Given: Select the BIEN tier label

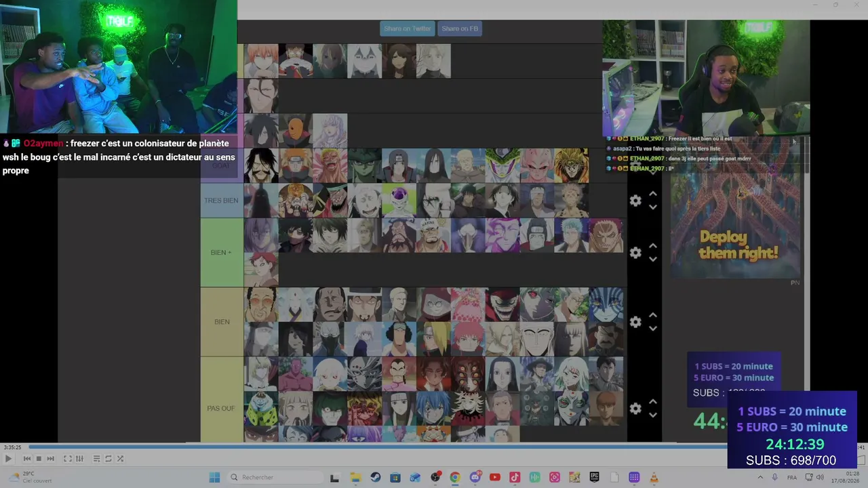Looking at the screenshot, I should [222, 322].
